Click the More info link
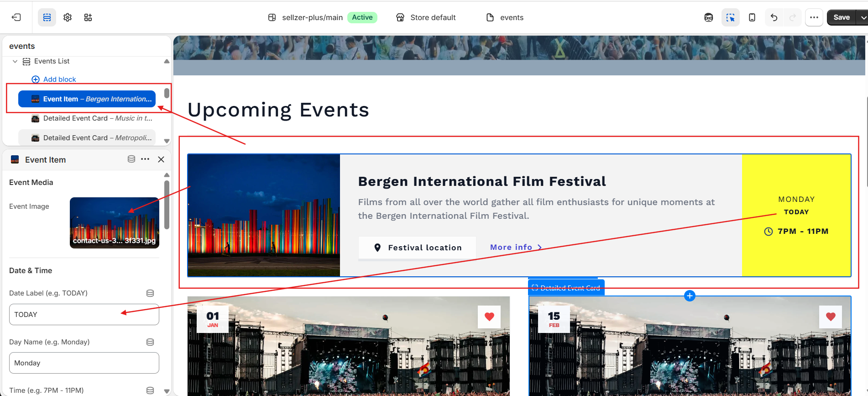Viewport: 868px width, 396px height. coord(516,247)
